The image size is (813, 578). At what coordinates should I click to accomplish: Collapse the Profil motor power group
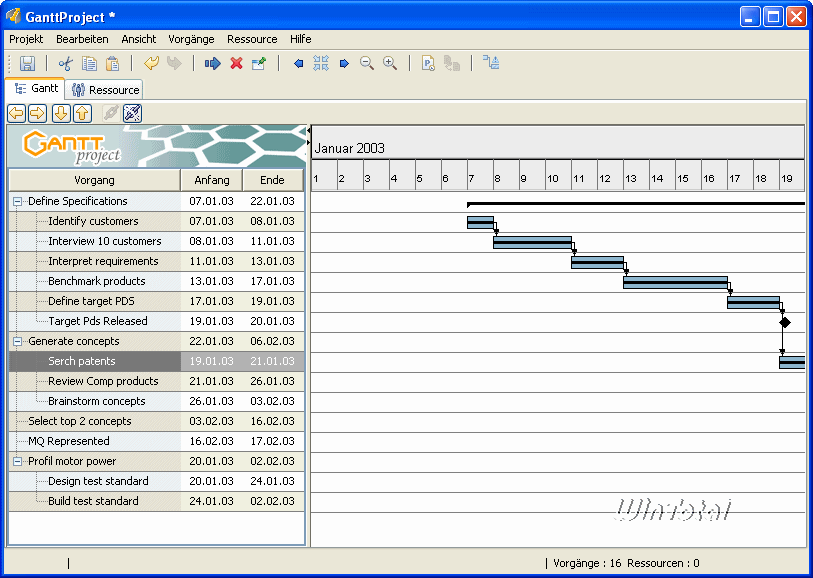[x=18, y=461]
